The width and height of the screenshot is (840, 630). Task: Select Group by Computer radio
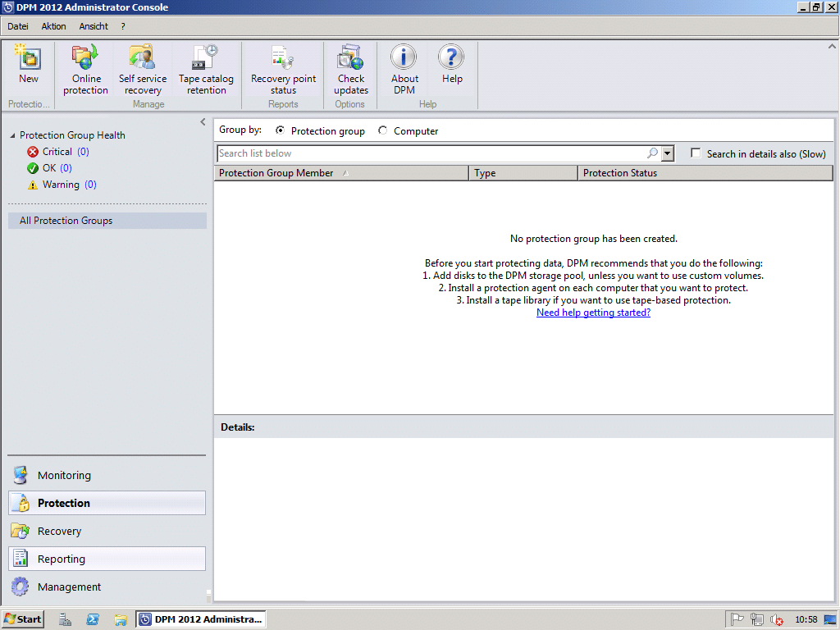[x=382, y=130]
